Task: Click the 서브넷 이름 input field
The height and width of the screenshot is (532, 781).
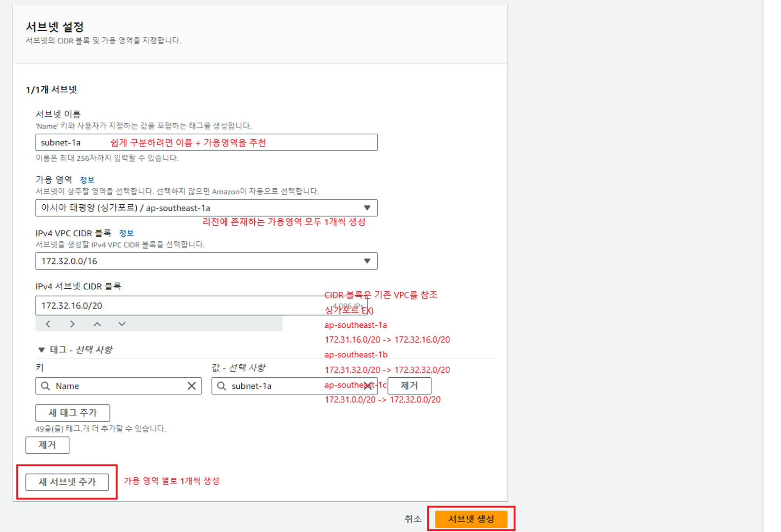Action: click(206, 143)
